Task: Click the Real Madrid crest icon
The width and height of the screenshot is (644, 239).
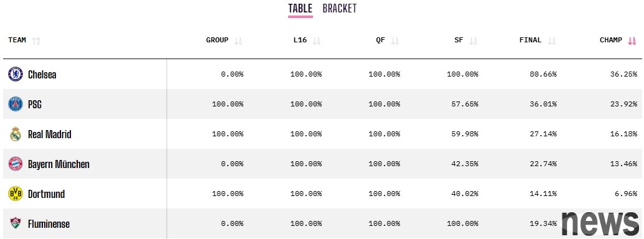Action: point(16,134)
